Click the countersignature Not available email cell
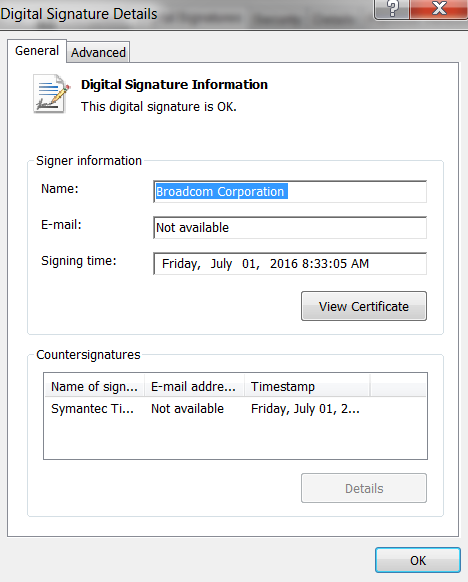This screenshot has width=468, height=582. [x=187, y=409]
